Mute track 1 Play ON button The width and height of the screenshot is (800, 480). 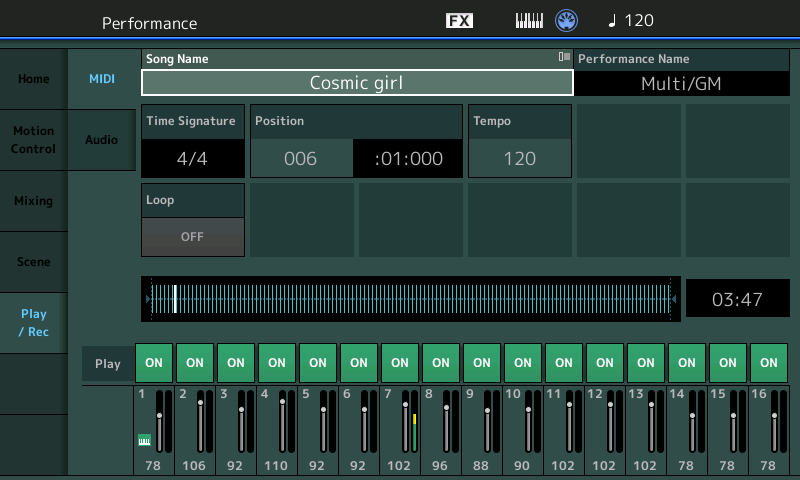(154, 363)
